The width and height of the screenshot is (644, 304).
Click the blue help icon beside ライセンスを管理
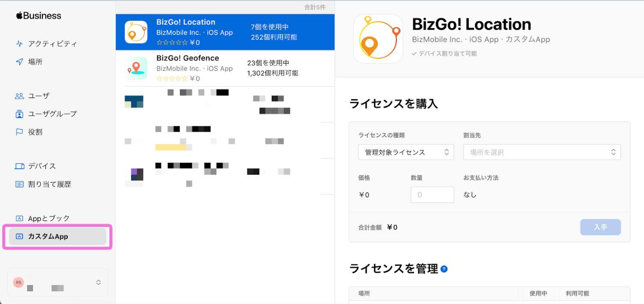[444, 269]
